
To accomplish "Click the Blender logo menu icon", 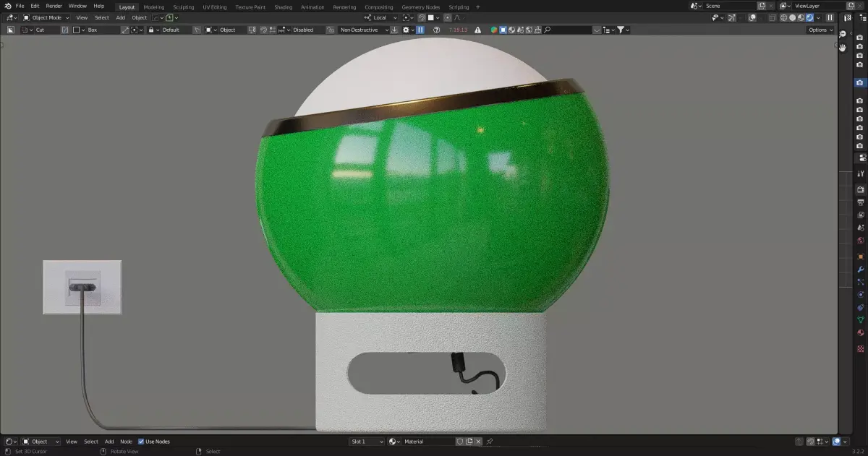I will coord(7,6).
